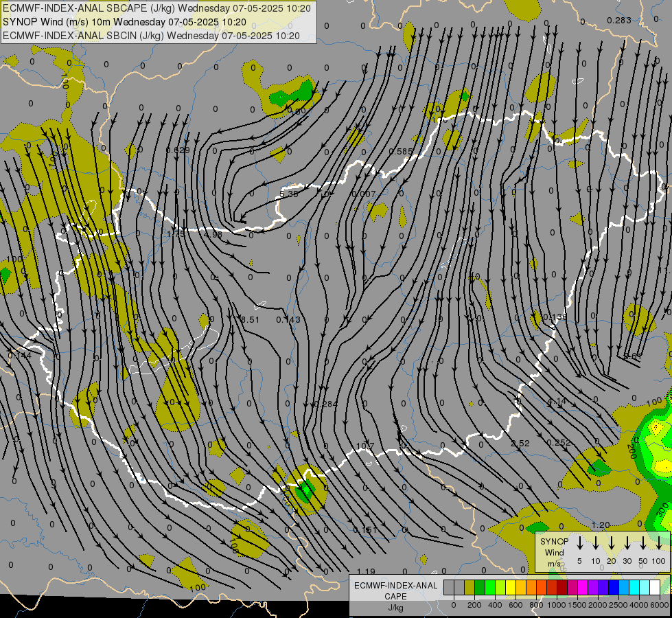
Task: Click the map value 1.20
Action: click(x=601, y=525)
